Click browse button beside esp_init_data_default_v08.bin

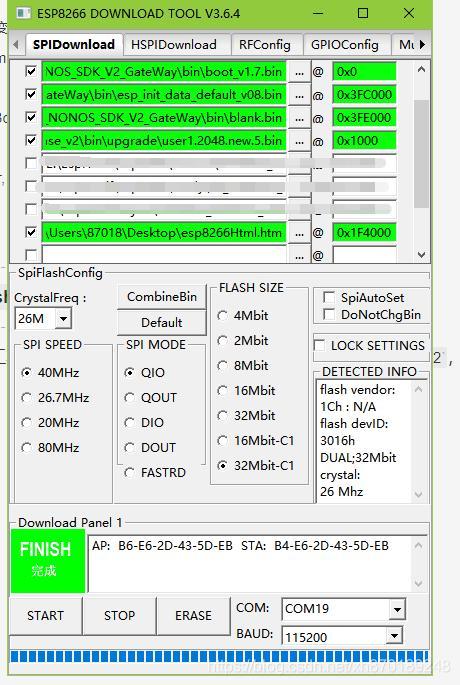coord(299,95)
